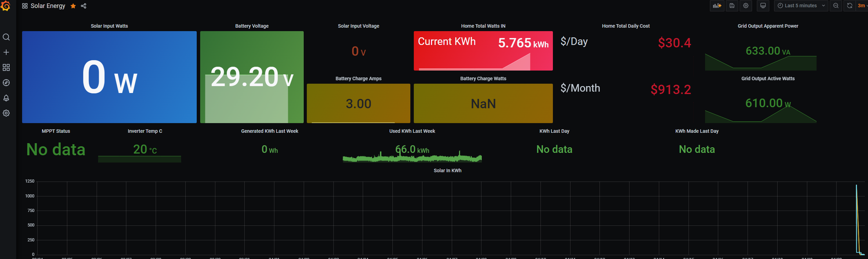Open the Battery Charge Watts panel title
This screenshot has width=868, height=259.
pyautogui.click(x=483, y=78)
